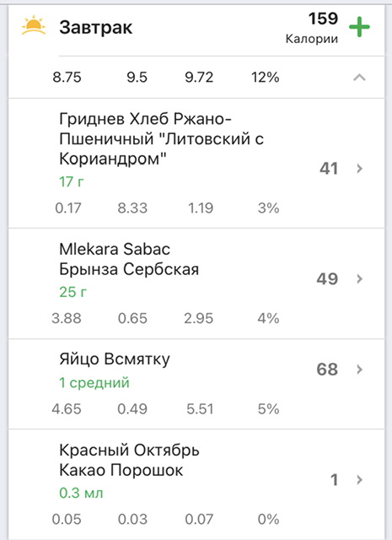Tap the 12% daily share in summary row
Image resolution: width=392 pixels, height=540 pixels.
[265, 77]
